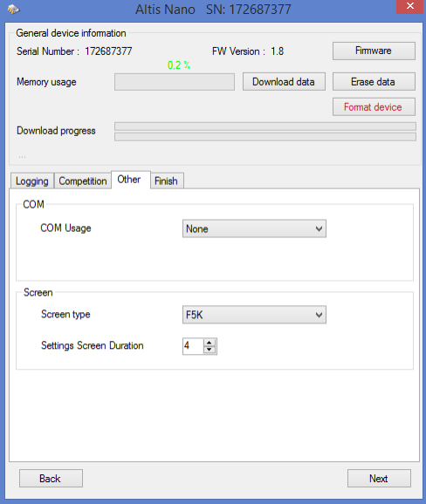Switch to the Logging tab
Image resolution: width=426 pixels, height=504 pixels.
pos(32,181)
